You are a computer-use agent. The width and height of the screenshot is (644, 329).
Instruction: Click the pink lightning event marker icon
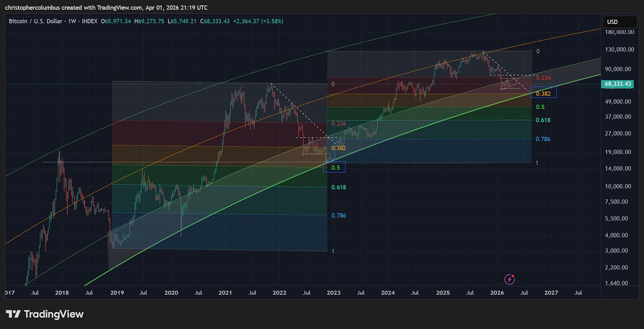510,279
